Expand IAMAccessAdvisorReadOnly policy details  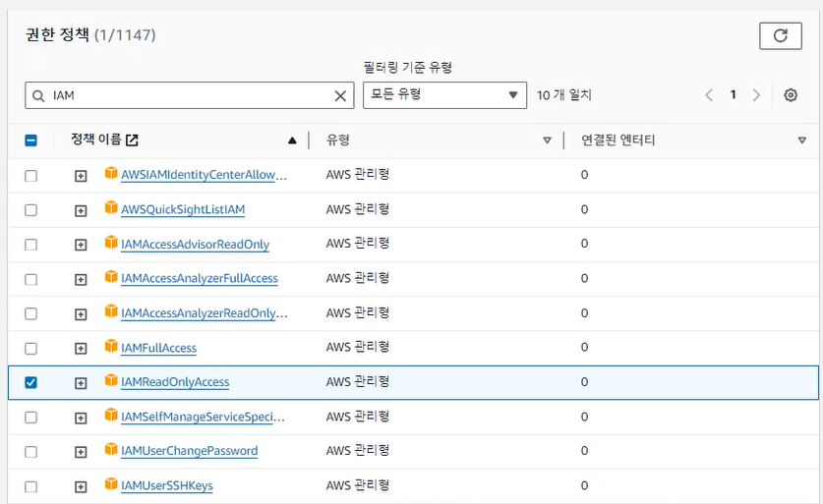(81, 245)
